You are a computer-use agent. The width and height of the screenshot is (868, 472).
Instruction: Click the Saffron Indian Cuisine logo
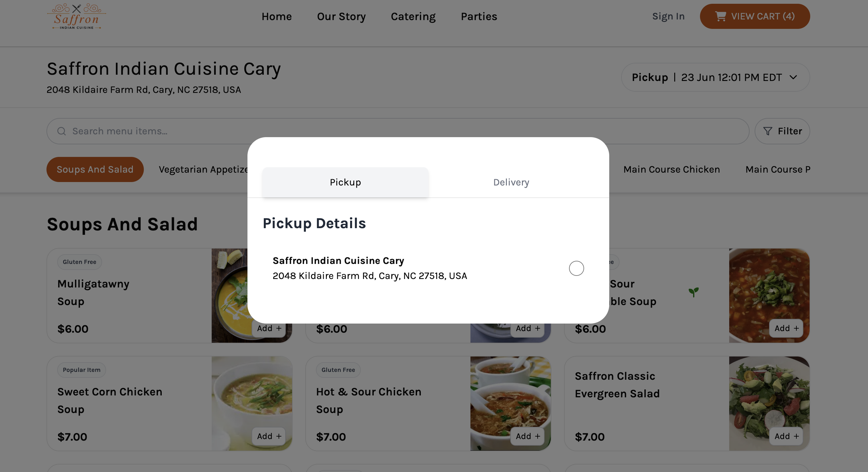[77, 16]
